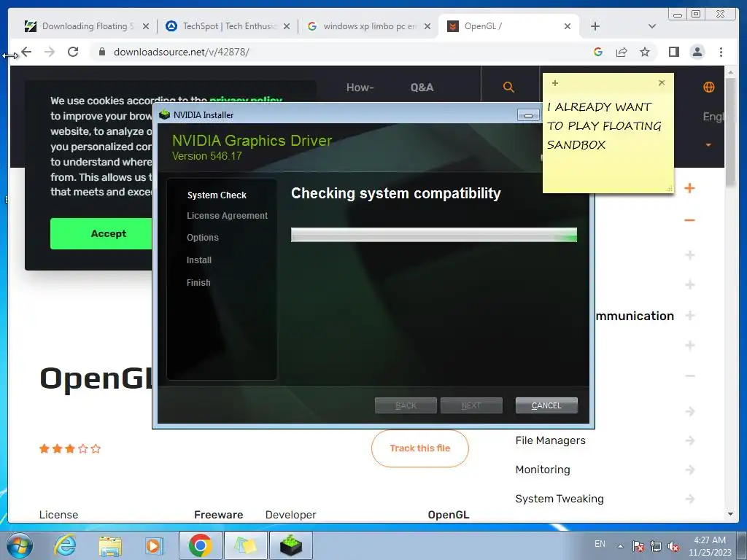The height and width of the screenshot is (560, 747).
Task: Select the Install step in installer
Action: point(198,260)
